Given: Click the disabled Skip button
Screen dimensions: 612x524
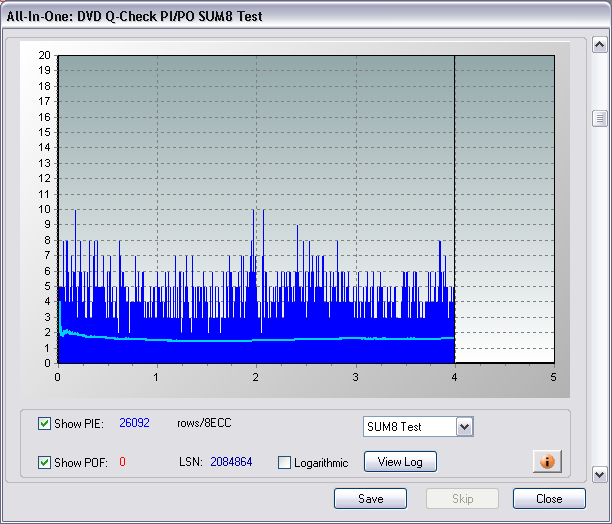Looking at the screenshot, I should click(x=463, y=499).
